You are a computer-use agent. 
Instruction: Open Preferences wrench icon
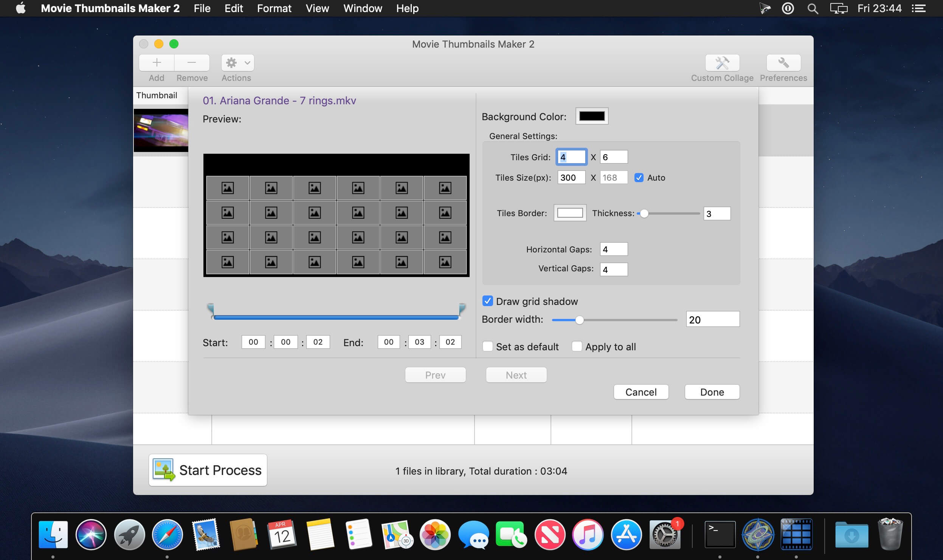(783, 63)
